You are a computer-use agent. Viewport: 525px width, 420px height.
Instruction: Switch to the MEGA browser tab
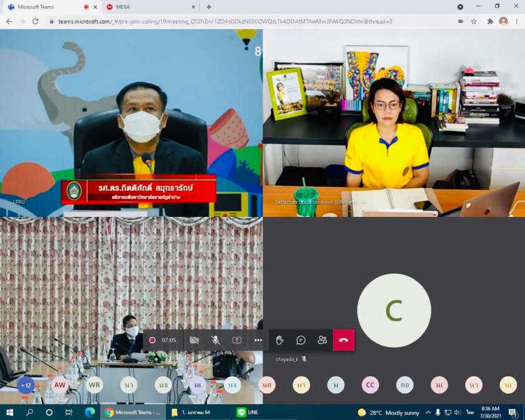click(151, 7)
